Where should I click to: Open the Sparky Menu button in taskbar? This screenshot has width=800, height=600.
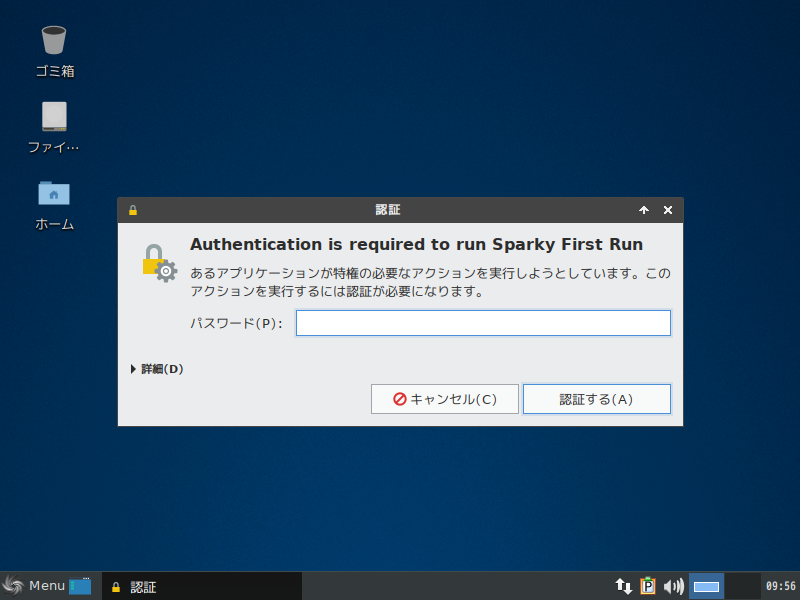pyautogui.click(x=34, y=586)
